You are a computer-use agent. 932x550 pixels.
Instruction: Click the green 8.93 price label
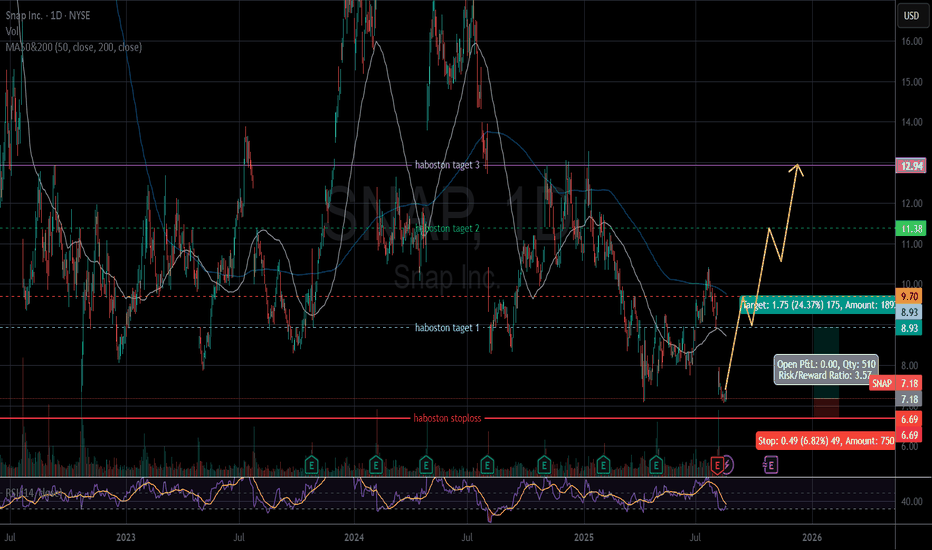pos(909,328)
